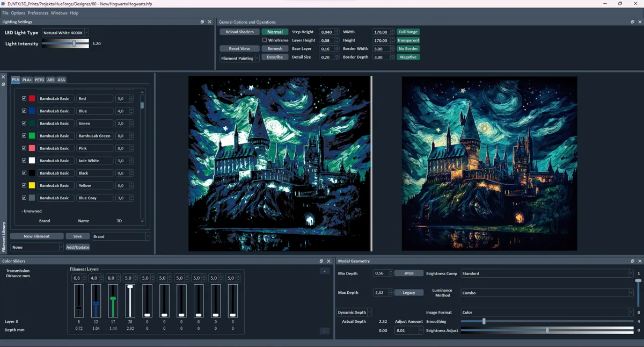Toggle the Transparent button
The image size is (644, 347).
click(408, 40)
